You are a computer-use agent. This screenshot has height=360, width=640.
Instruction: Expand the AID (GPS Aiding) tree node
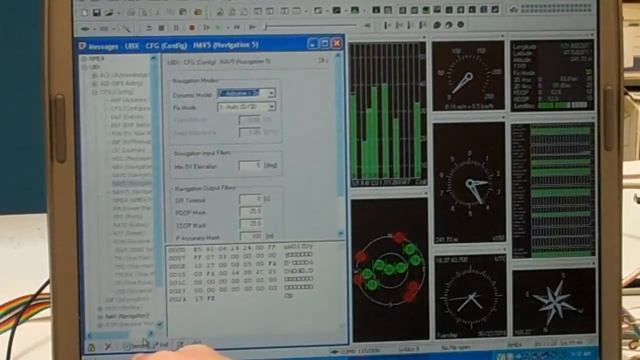click(x=95, y=84)
